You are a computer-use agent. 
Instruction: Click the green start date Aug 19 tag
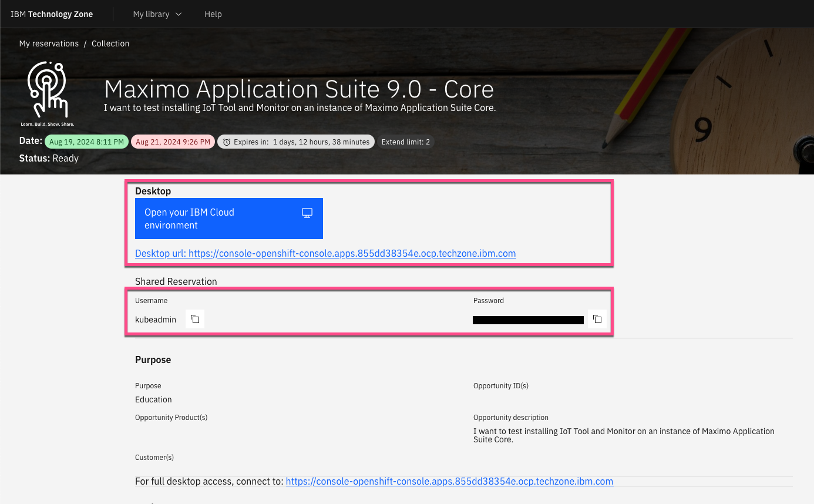[86, 142]
